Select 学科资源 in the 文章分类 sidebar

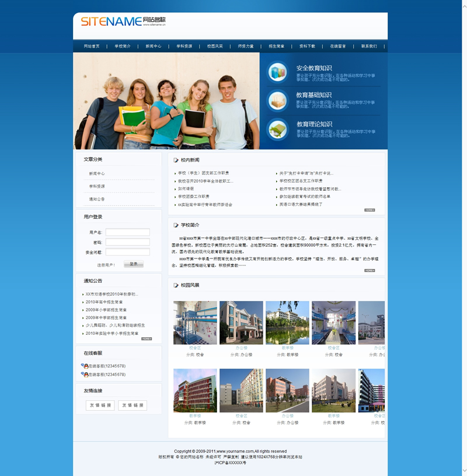point(97,186)
